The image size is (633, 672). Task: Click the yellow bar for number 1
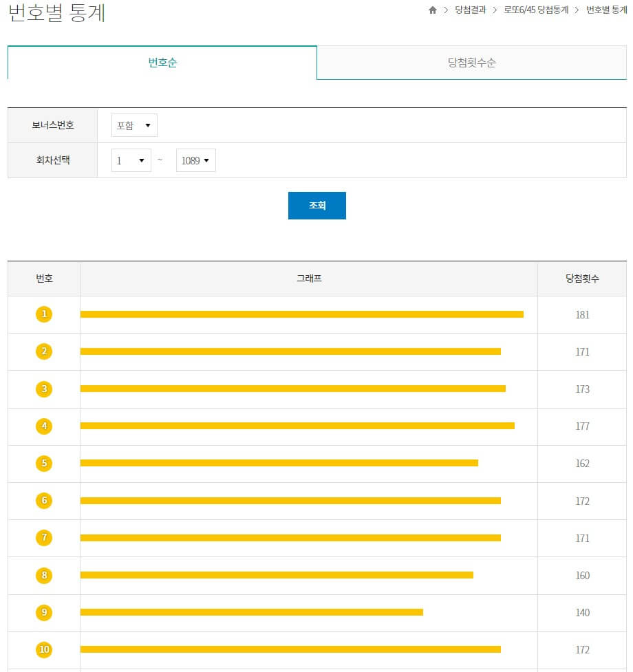click(303, 314)
